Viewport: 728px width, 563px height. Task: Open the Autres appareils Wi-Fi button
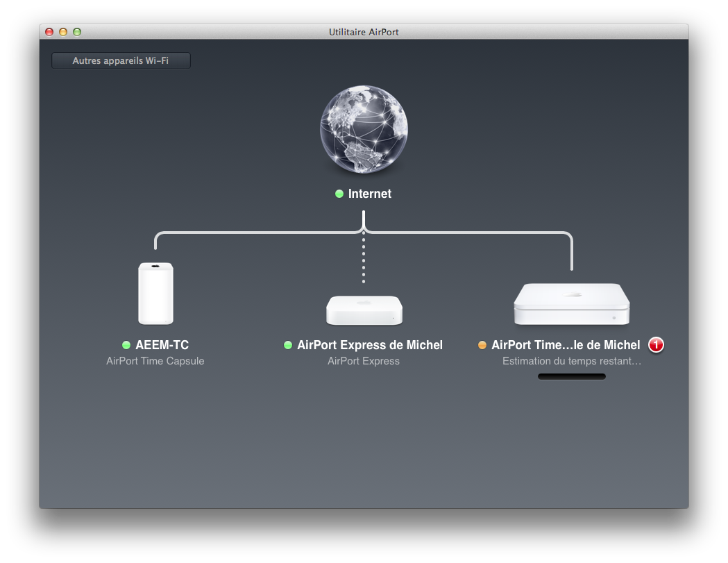(121, 61)
